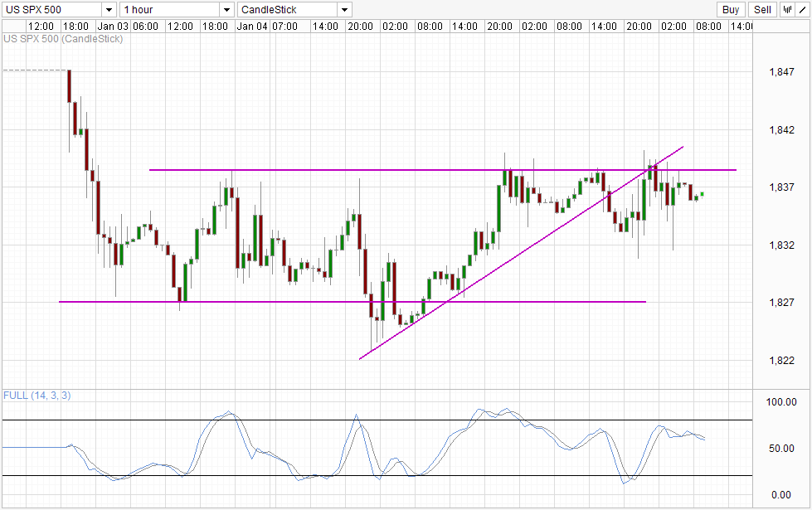The width and height of the screenshot is (812, 510).
Task: Click the '06:00' time axis label
Action: [145, 27]
